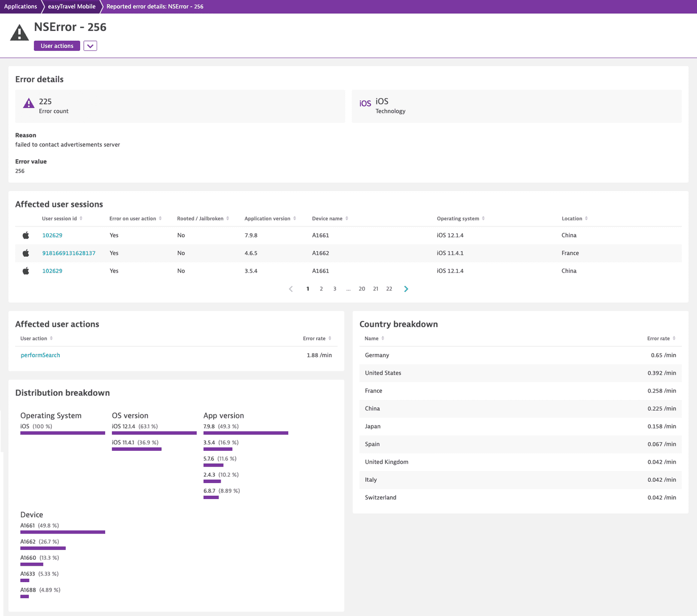Click the Apple icon on the last session row
697x616 pixels.
click(x=25, y=271)
